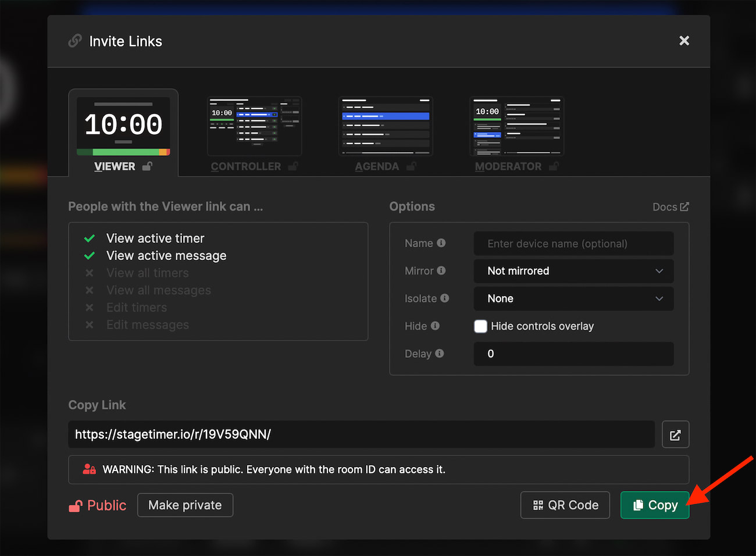Enable the Hide controls overlay checkbox
The image size is (756, 556).
pos(480,326)
